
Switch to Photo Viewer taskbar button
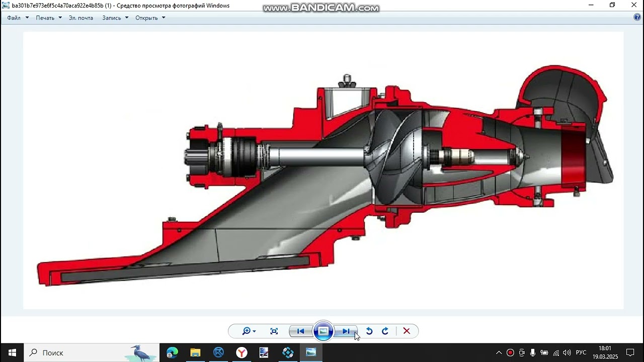coord(311,352)
